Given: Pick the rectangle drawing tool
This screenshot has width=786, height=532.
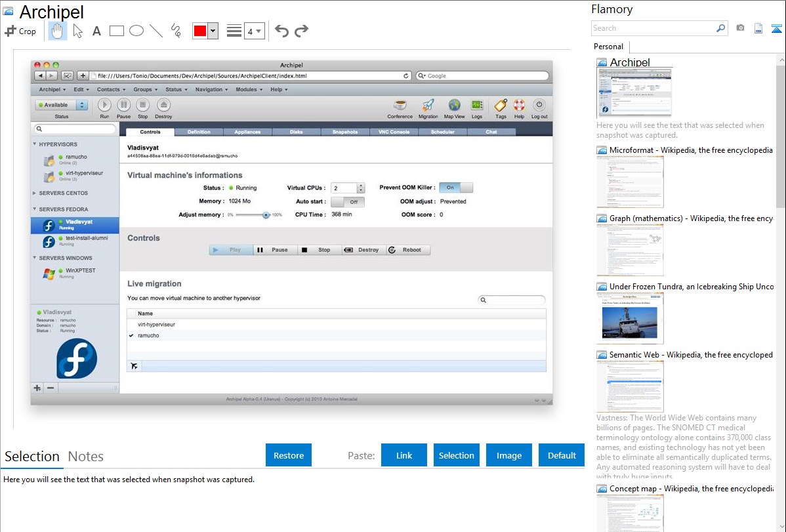Looking at the screenshot, I should coord(117,31).
